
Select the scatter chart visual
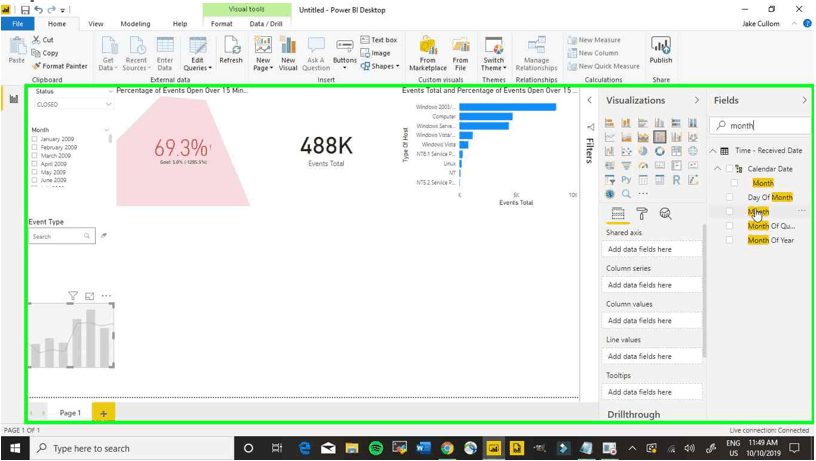coord(626,151)
